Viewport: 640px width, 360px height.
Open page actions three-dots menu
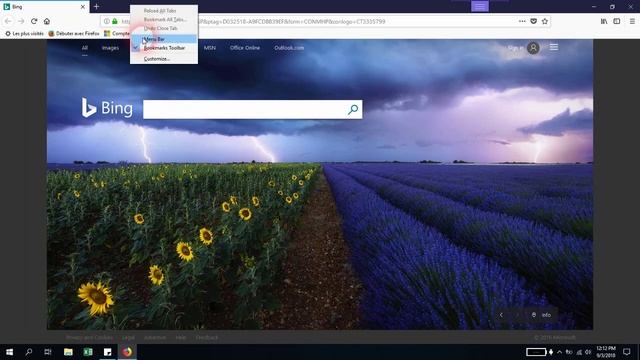click(x=522, y=21)
